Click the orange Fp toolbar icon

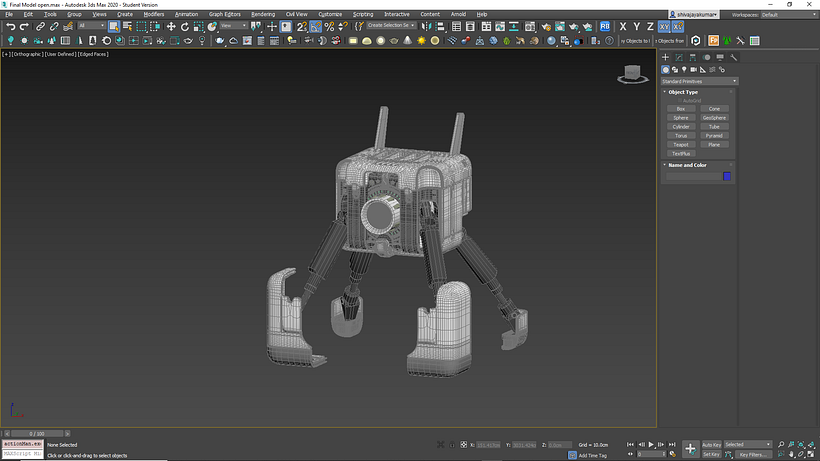pos(713,40)
